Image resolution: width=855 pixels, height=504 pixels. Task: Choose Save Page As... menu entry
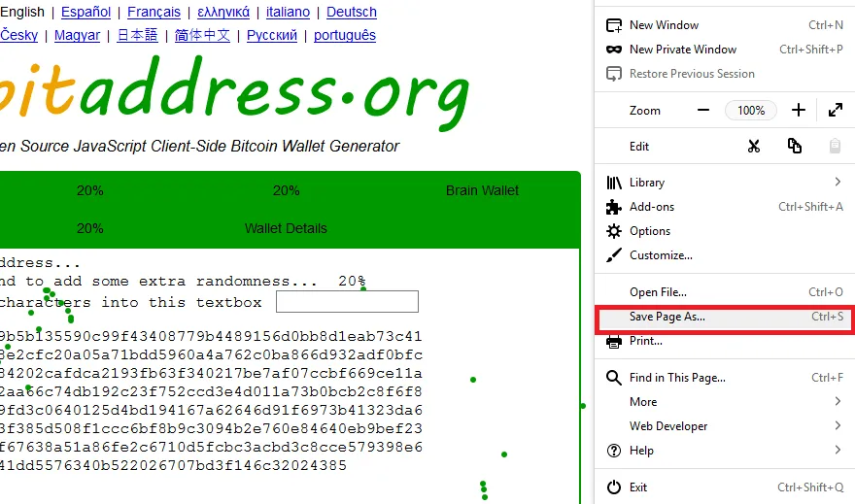pos(725,318)
